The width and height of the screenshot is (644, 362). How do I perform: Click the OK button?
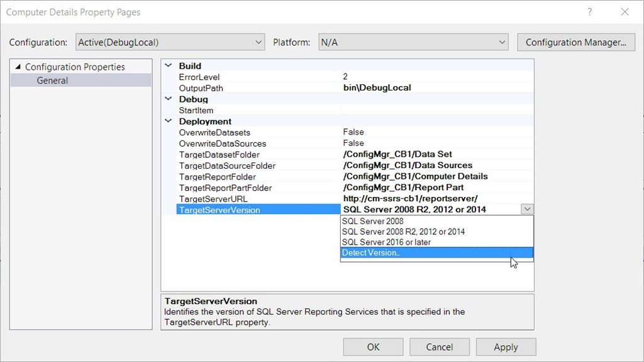tap(373, 347)
